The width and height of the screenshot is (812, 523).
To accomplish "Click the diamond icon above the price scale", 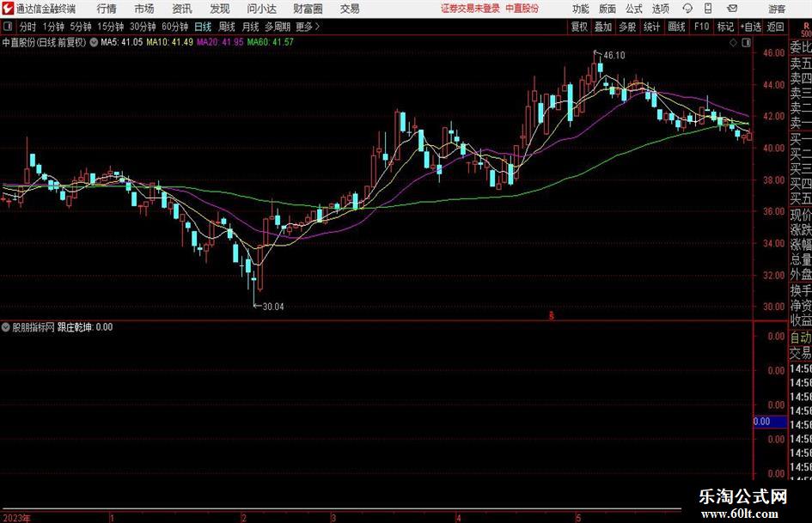I will pyautogui.click(x=733, y=43).
